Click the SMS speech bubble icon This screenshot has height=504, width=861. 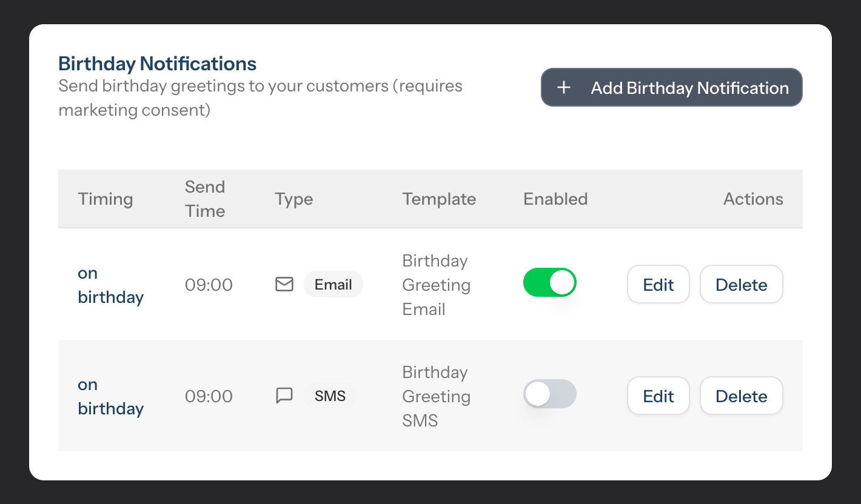coord(284,395)
